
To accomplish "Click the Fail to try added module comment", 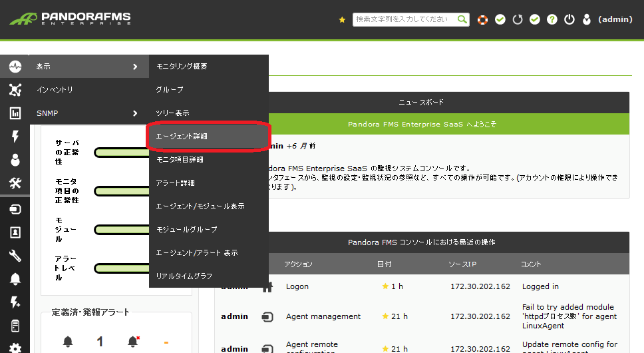I will tap(569, 316).
